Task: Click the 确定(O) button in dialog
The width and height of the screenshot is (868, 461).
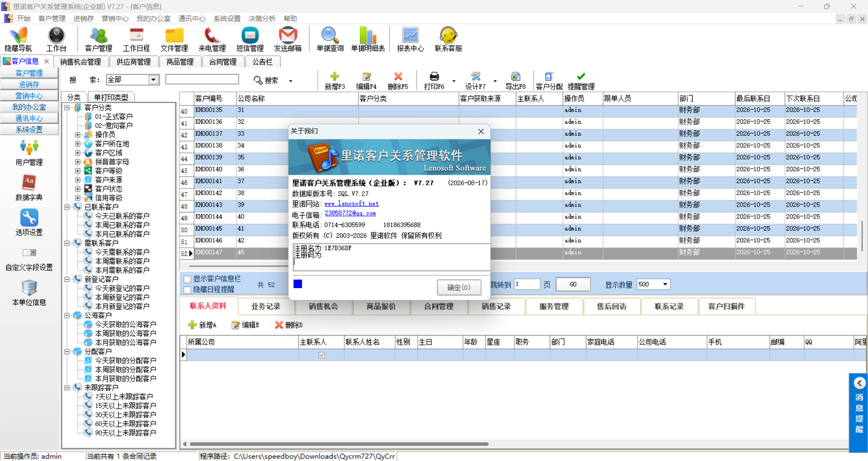Action: (x=459, y=287)
